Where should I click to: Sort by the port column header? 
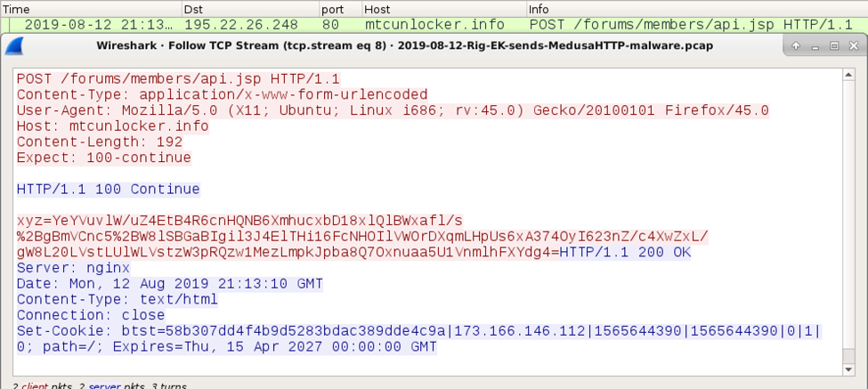pyautogui.click(x=340, y=10)
